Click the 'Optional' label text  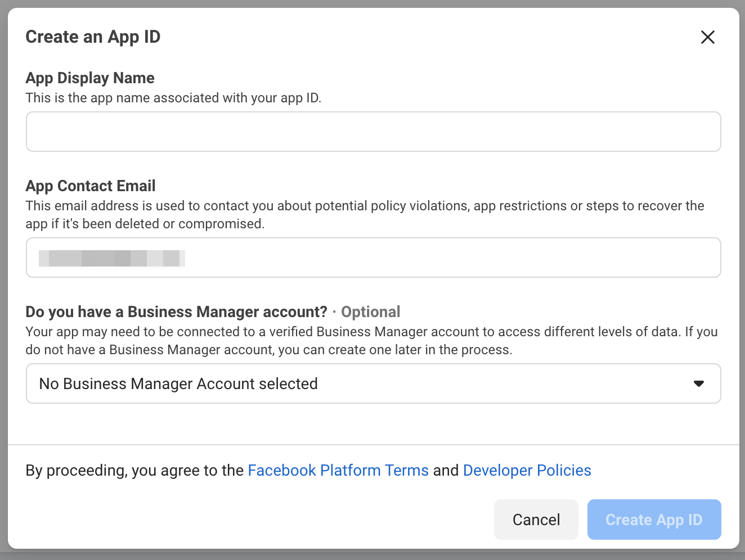tap(371, 311)
